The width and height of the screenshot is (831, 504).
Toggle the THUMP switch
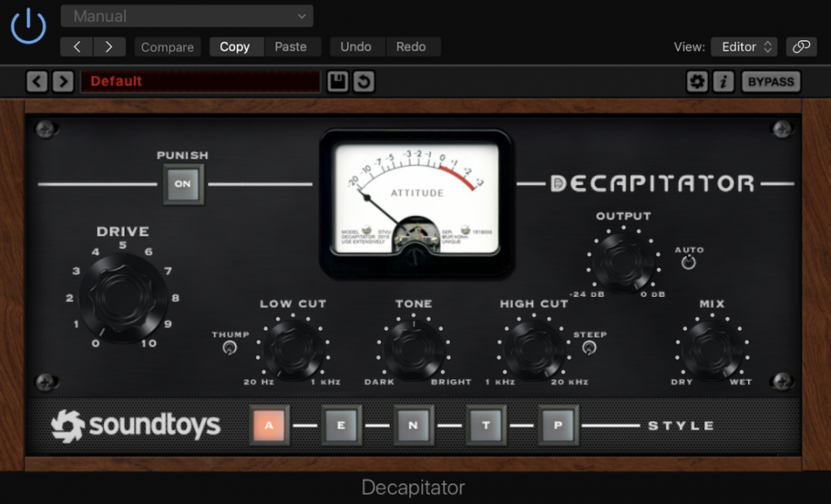[x=230, y=348]
